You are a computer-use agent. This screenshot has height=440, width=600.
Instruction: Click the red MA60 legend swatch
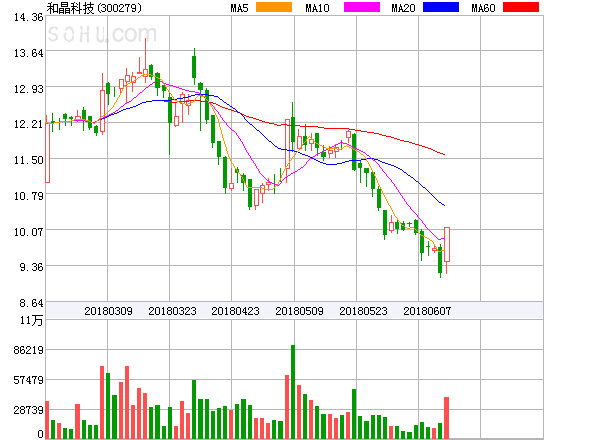coord(521,7)
